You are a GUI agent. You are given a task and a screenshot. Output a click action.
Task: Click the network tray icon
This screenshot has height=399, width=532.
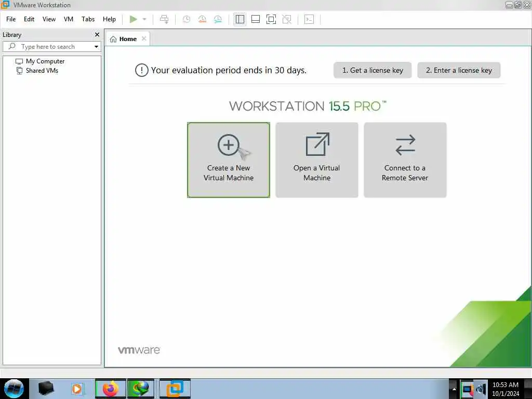point(467,390)
